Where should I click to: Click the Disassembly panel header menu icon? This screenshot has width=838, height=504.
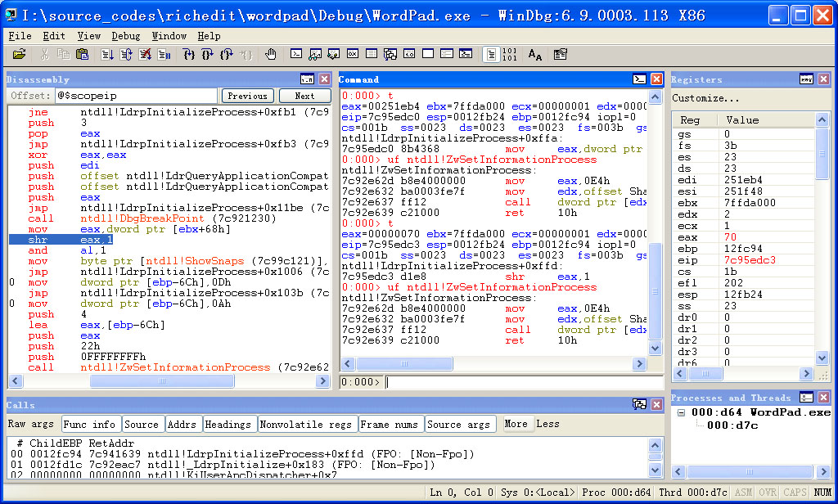pyautogui.click(x=308, y=79)
